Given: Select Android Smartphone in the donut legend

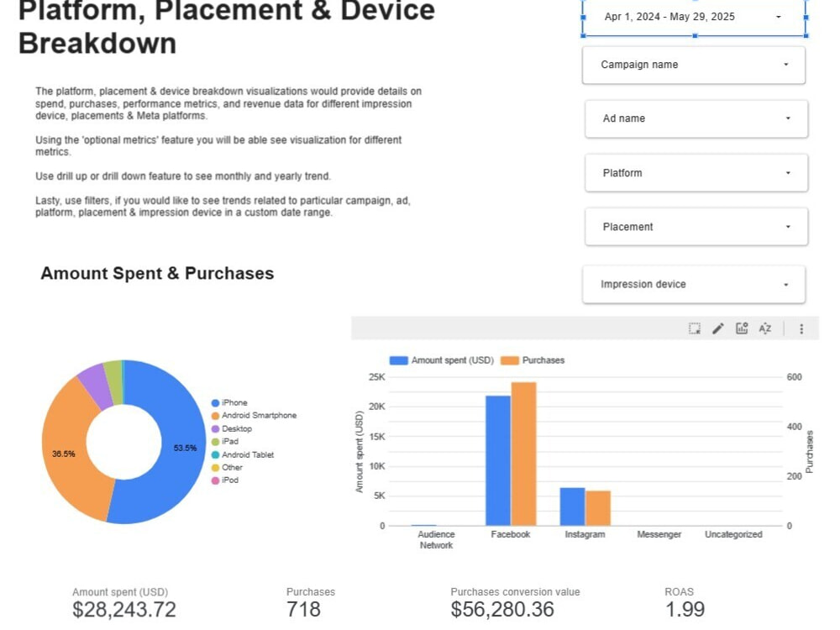Looking at the screenshot, I should (254, 416).
